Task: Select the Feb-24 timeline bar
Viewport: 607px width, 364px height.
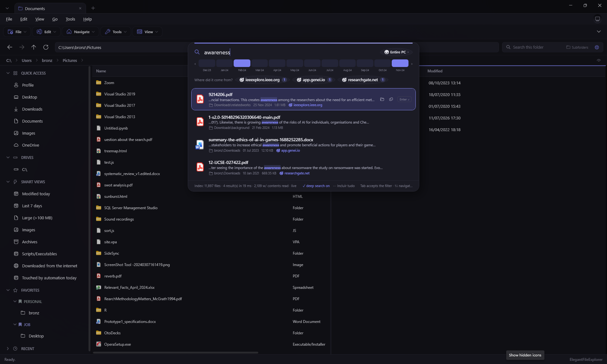Action: (242, 63)
